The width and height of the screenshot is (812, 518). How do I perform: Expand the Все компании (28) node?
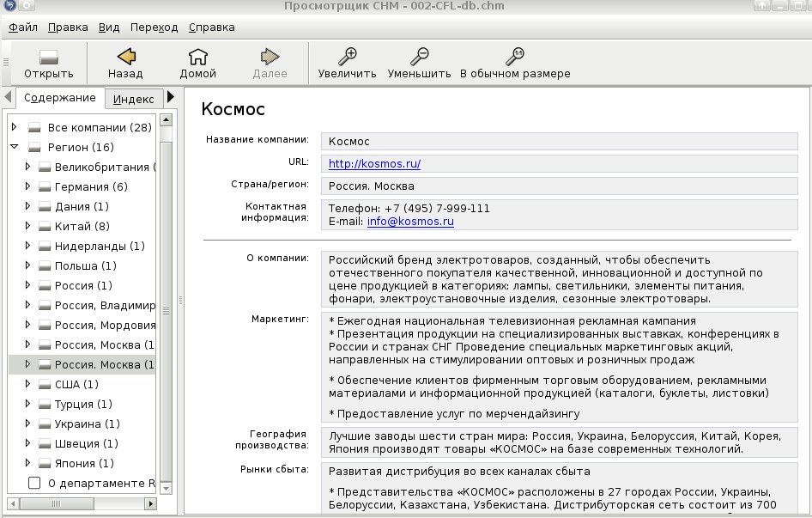pyautogui.click(x=15, y=127)
